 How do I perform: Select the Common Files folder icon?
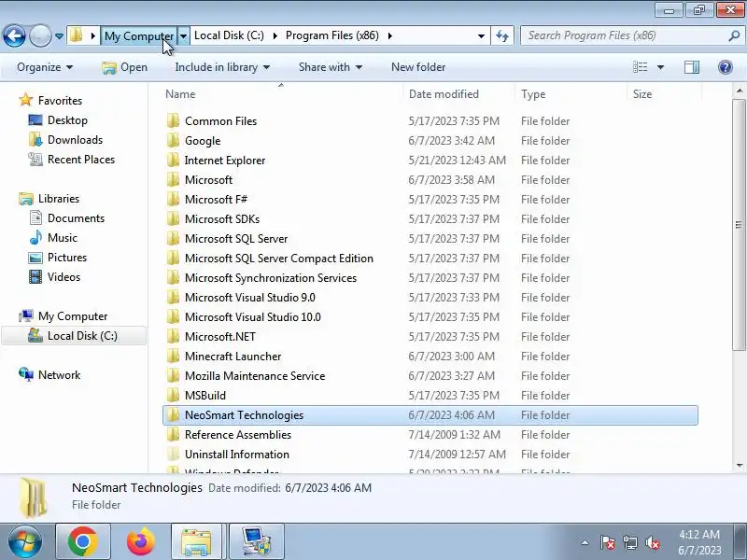[173, 121]
